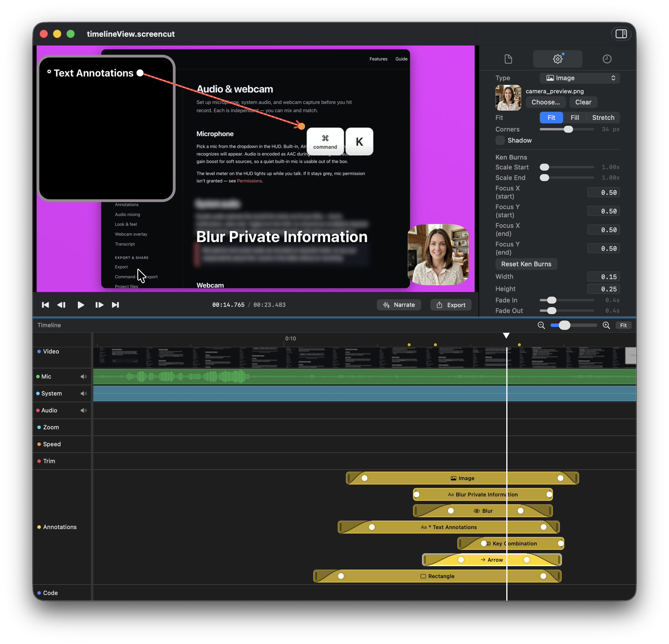Viewport: 669px width, 644px height.
Task: Click the 00:14.765 current time readout
Action: 228,305
